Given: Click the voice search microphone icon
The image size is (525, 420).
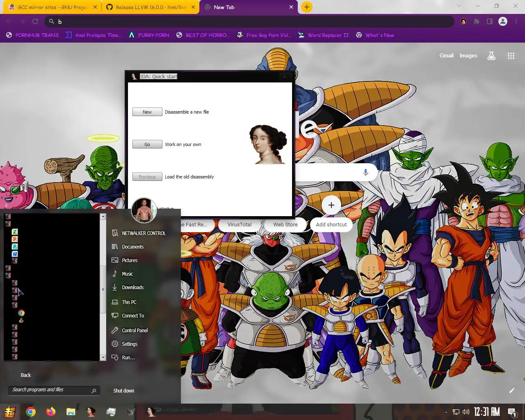Looking at the screenshot, I should pyautogui.click(x=365, y=172).
